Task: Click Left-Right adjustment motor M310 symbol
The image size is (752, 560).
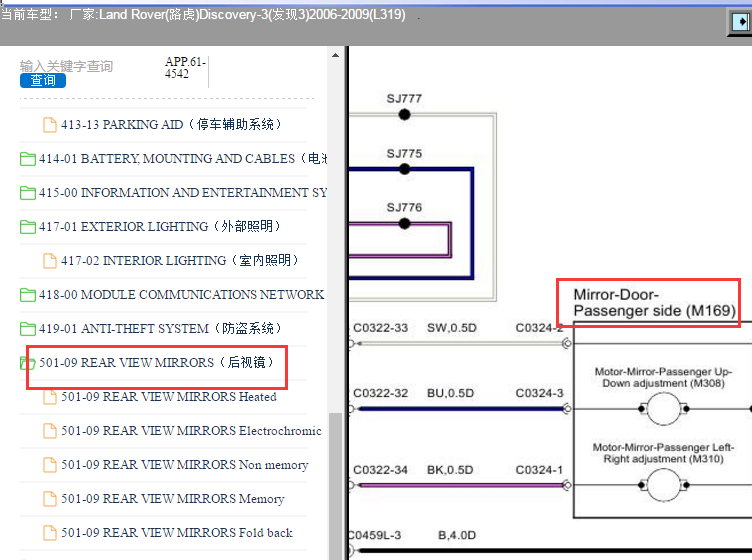Action: [664, 485]
